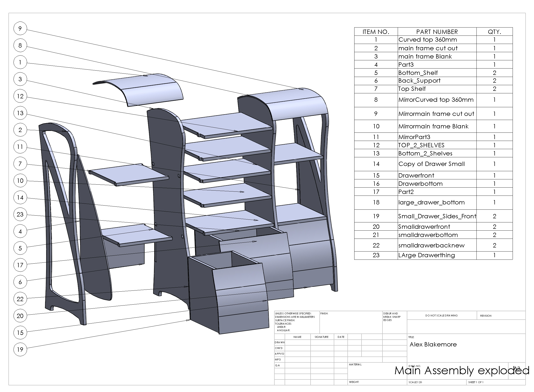Click the 'Mirrormain frame Blank' cell
This screenshot has width=534, height=392.
437,126
